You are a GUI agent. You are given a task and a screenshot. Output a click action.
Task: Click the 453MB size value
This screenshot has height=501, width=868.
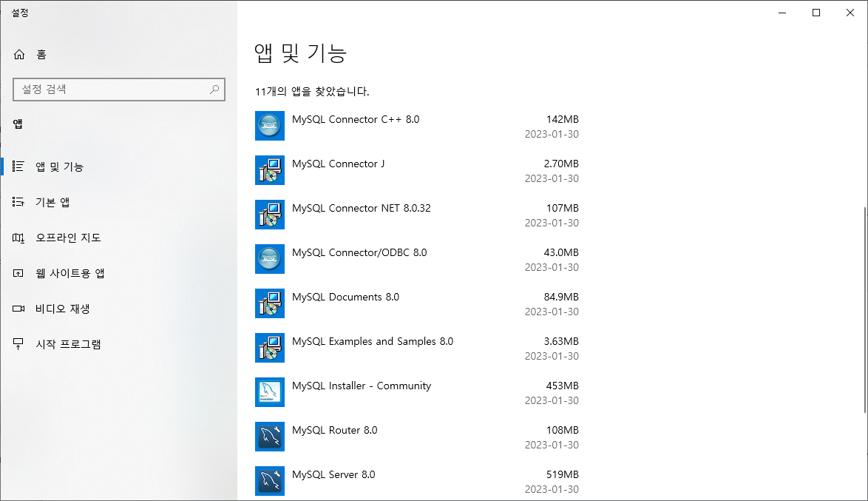[563, 385]
